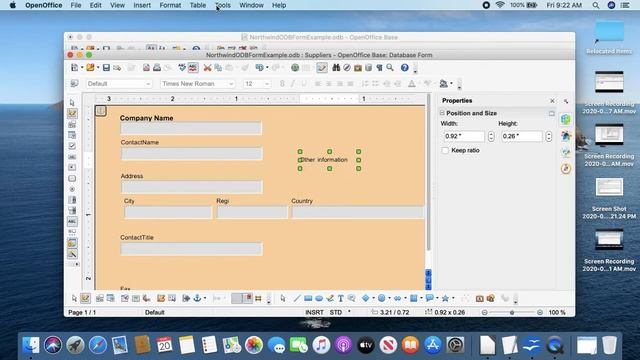Image resolution: width=640 pixels, height=360 pixels.
Task: Open the Tools menu
Action: 222,5
